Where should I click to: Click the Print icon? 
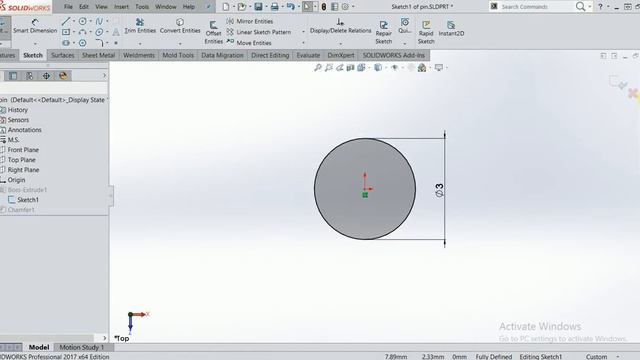click(x=275, y=7)
